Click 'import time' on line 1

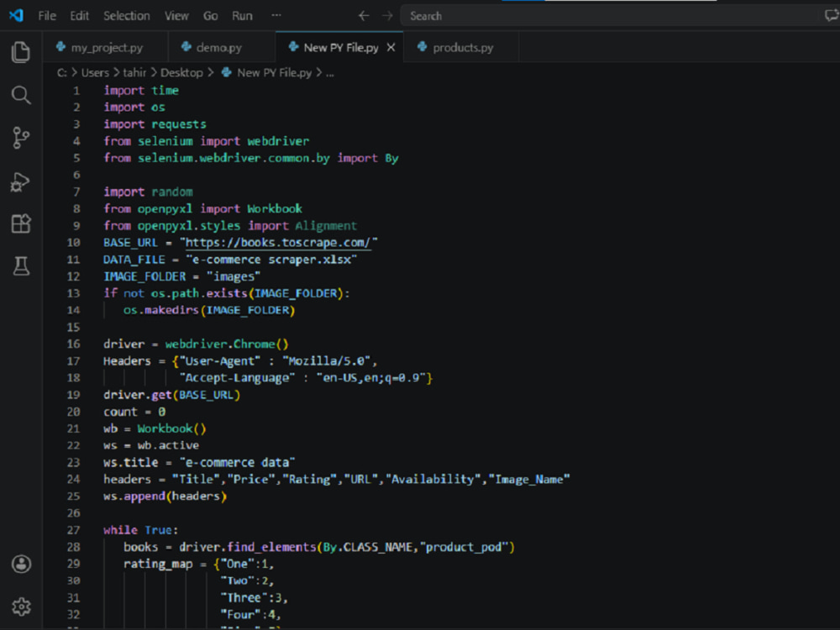pyautogui.click(x=141, y=91)
